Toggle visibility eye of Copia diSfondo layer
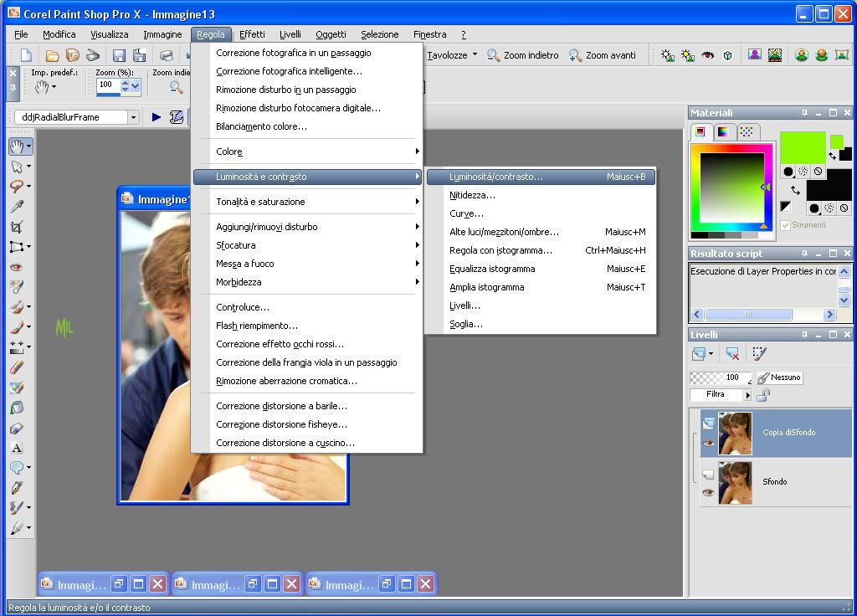The image size is (857, 616). click(708, 444)
